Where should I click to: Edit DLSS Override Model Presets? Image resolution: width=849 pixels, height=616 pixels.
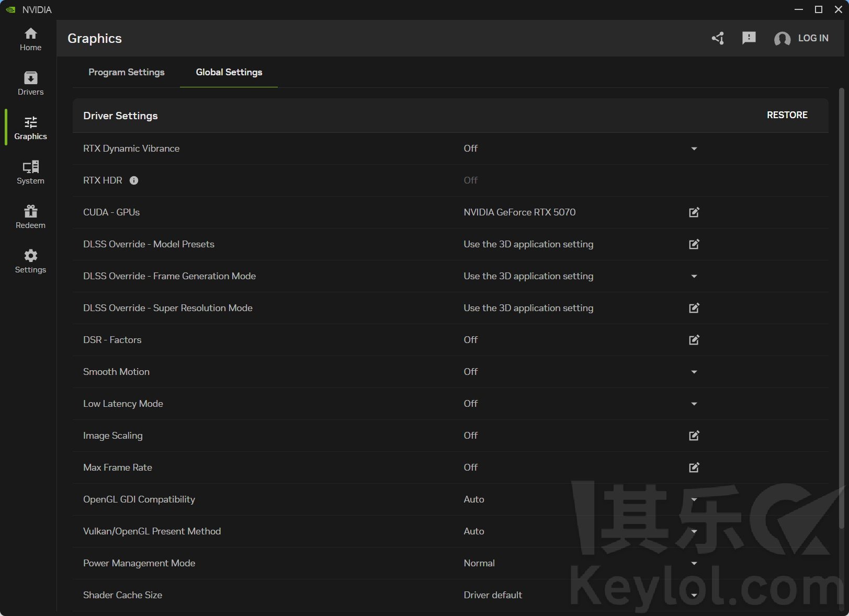pos(694,244)
